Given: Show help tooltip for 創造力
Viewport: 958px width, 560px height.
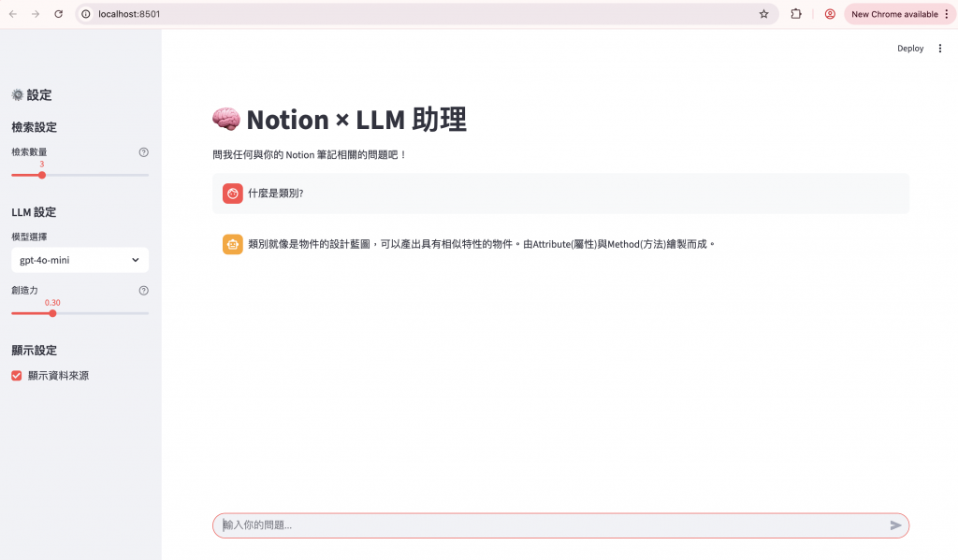Looking at the screenshot, I should (143, 291).
